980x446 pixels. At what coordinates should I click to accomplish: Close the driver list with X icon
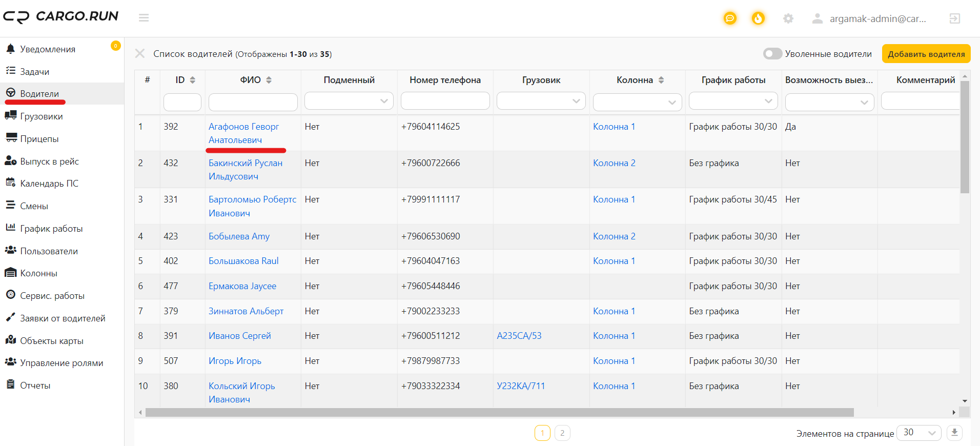(x=139, y=53)
